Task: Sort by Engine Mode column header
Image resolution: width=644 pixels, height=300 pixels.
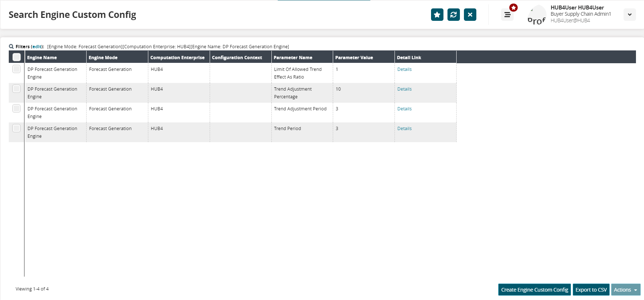Action: pos(117,57)
